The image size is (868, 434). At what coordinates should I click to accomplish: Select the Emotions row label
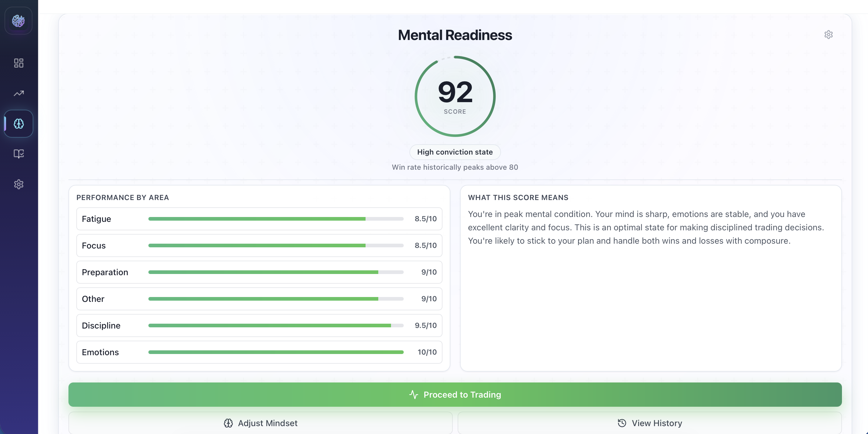pos(100,352)
